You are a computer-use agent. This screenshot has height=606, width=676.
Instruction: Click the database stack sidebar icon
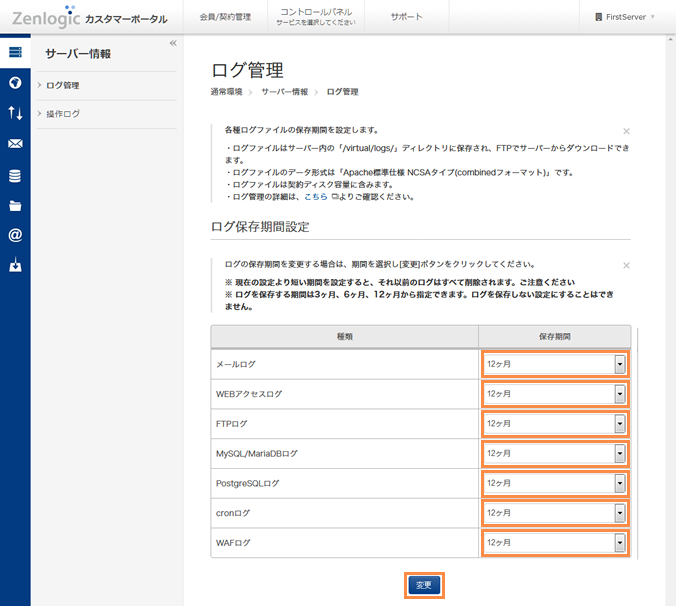(15, 175)
